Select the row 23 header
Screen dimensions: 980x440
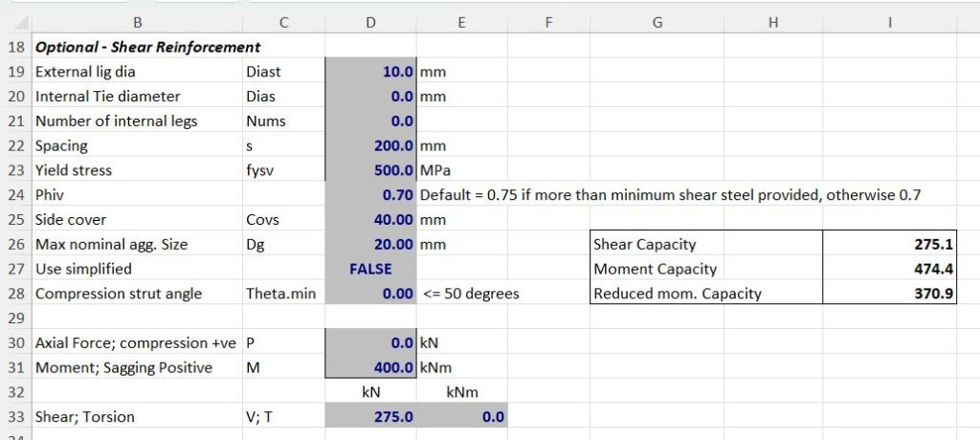[16, 170]
